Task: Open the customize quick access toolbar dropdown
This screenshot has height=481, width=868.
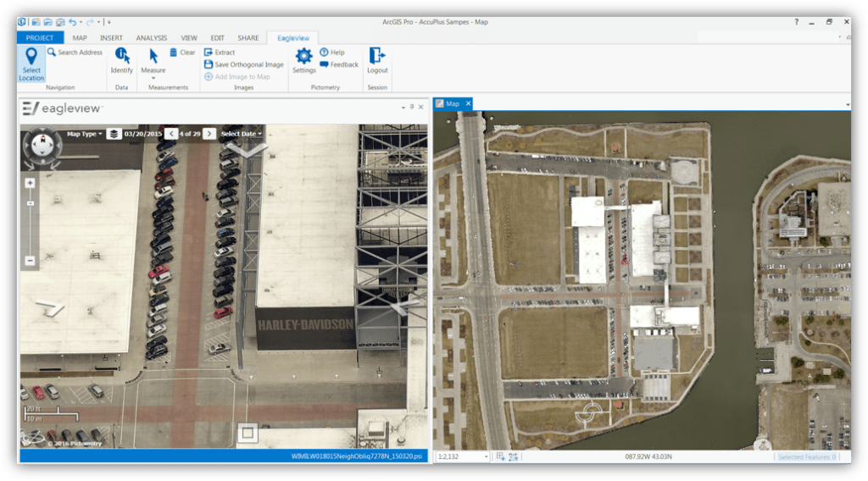Action: [x=109, y=22]
